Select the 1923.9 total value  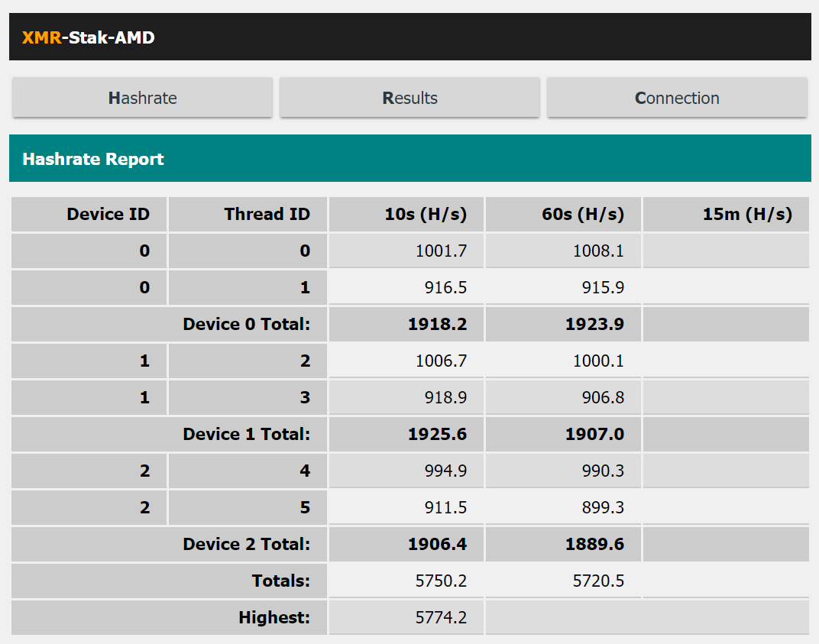[595, 325]
